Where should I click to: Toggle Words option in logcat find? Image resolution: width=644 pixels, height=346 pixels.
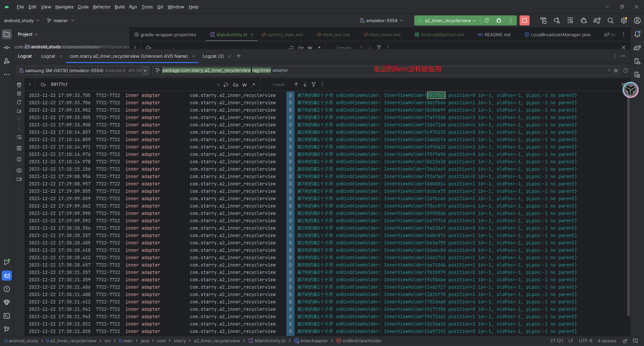coord(245,85)
